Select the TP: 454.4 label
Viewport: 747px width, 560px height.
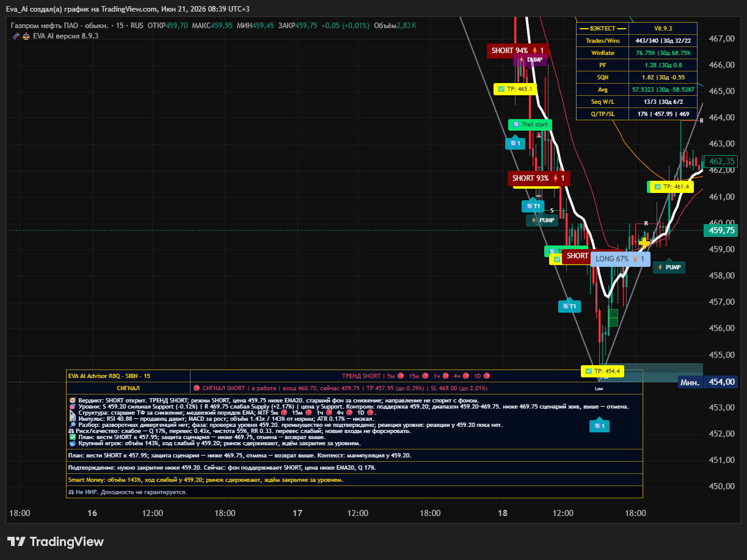pos(602,371)
